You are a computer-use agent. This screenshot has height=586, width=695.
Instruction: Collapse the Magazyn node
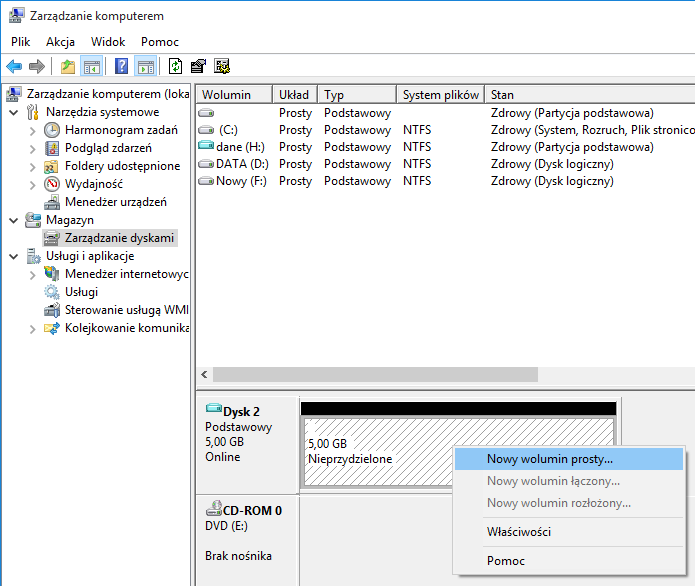point(14,220)
